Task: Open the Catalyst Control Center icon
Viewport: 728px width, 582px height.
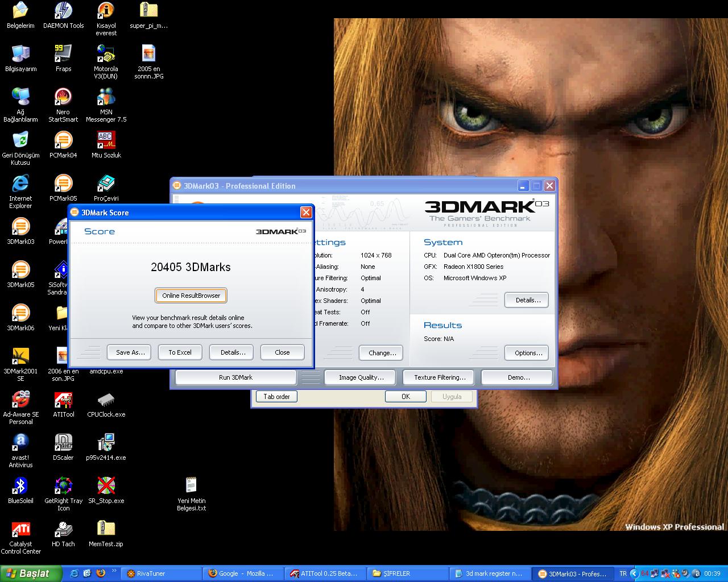Action: click(x=20, y=537)
